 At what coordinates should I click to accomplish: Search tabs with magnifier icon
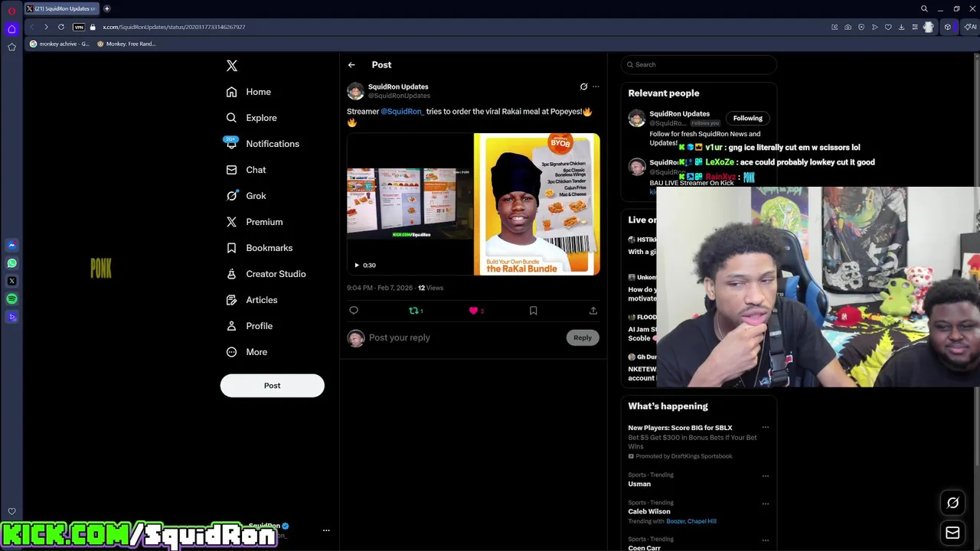[924, 8]
